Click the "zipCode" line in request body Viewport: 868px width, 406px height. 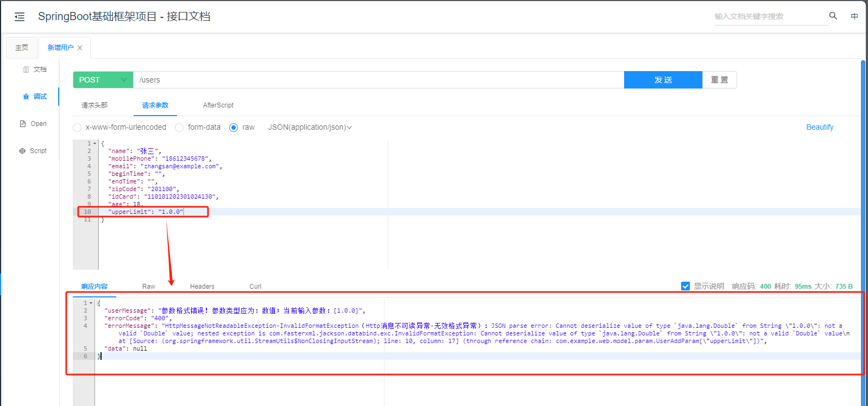(x=143, y=189)
